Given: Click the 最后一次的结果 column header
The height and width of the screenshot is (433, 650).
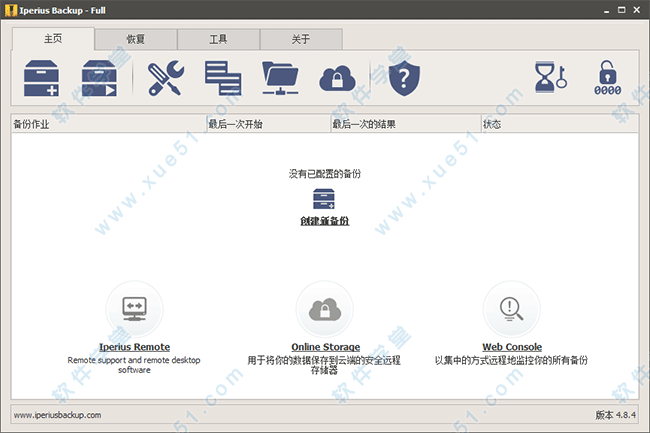Looking at the screenshot, I should [x=406, y=124].
